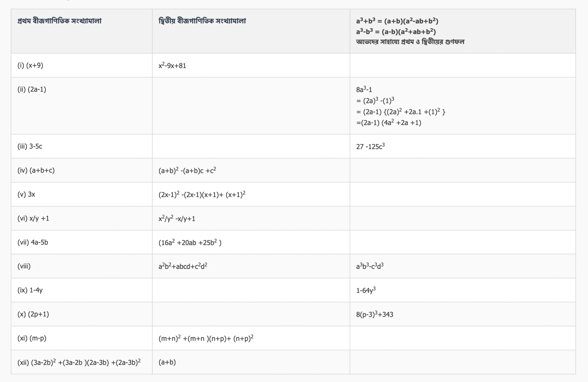Image resolution: width=588 pixels, height=382 pixels.
Task: Select the (i) (x+9) cell
Action: (30, 65)
